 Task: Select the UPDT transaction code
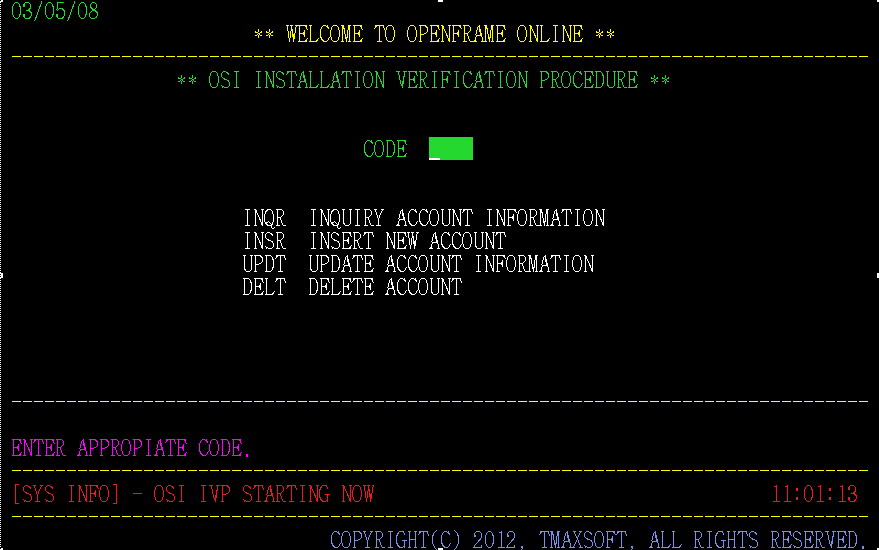264,264
